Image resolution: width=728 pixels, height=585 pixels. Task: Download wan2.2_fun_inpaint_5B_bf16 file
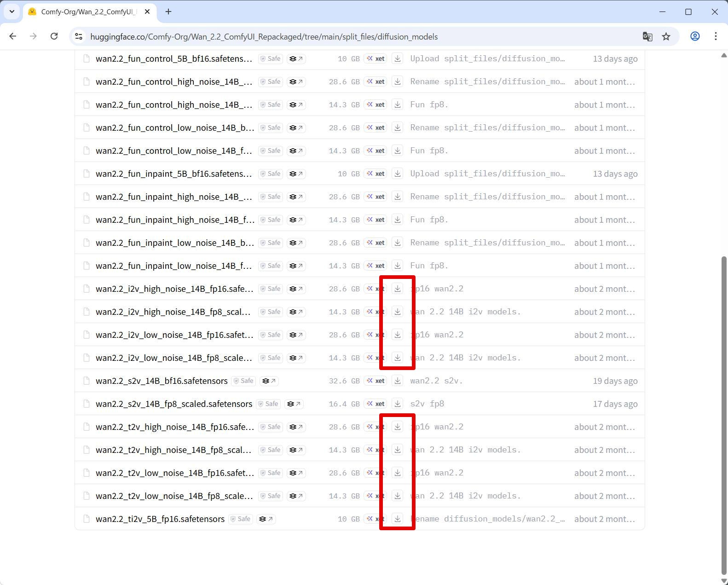click(x=398, y=174)
